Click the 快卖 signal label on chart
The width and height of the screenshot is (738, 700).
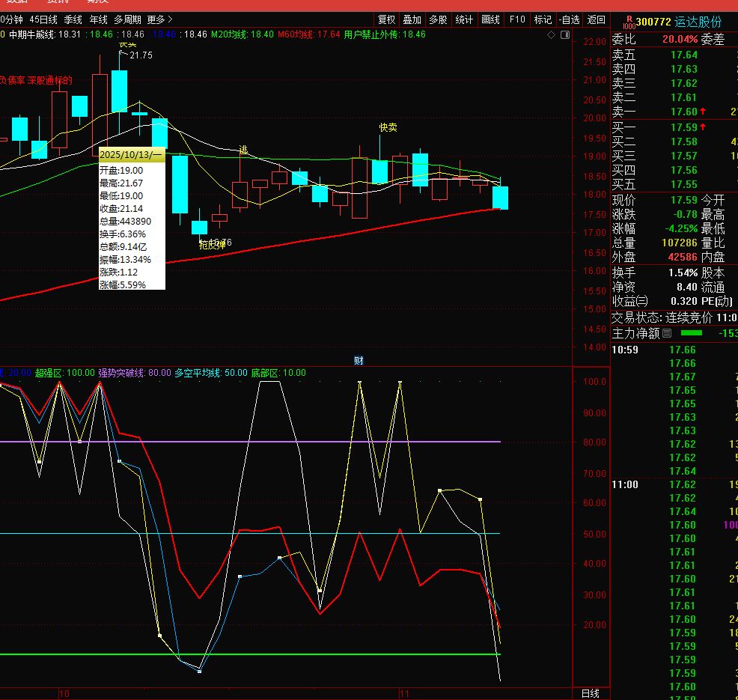click(388, 127)
